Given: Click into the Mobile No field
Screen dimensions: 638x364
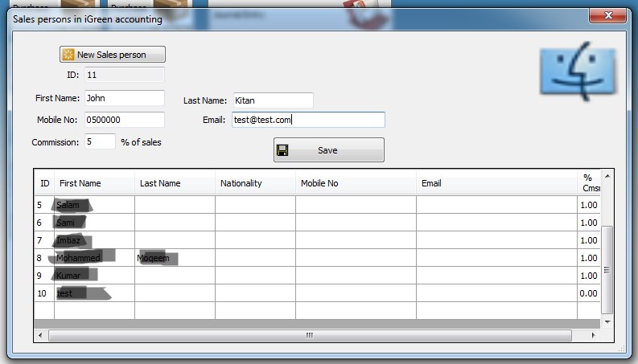Looking at the screenshot, I should pos(125,120).
